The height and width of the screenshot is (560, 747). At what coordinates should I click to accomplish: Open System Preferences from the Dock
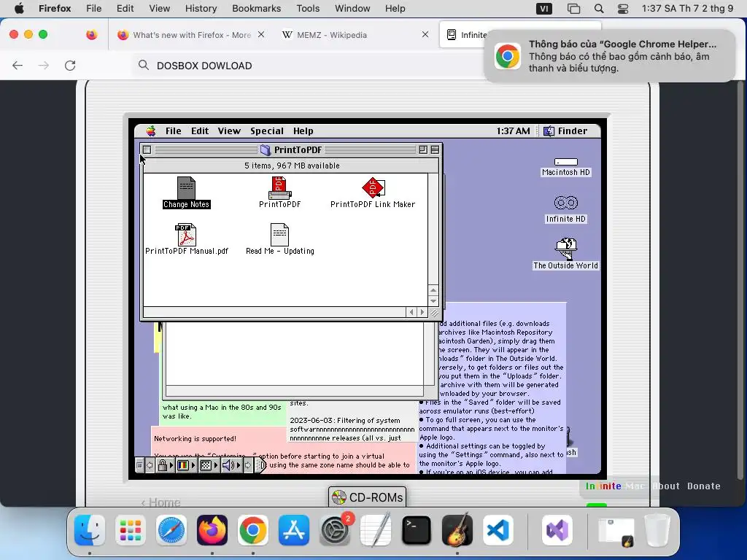click(335, 530)
